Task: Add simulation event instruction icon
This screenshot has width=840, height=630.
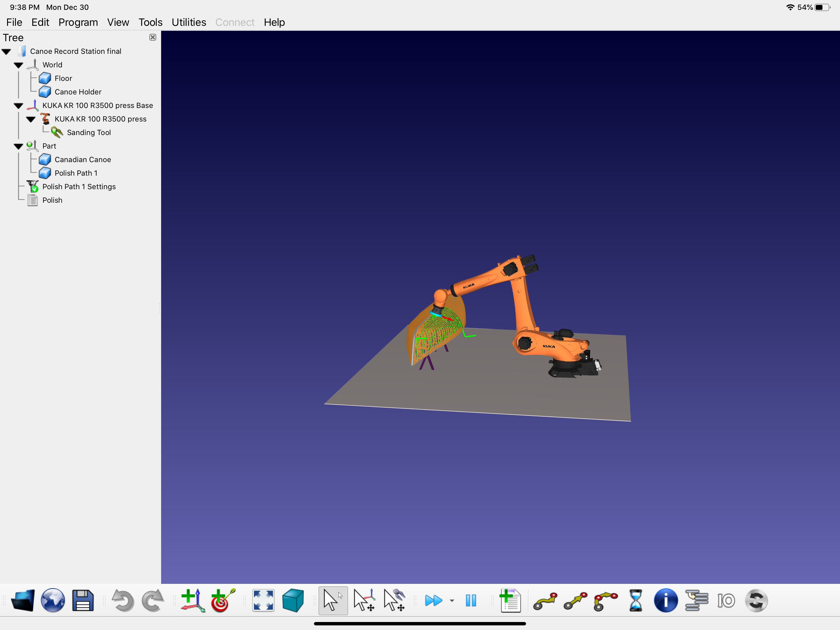Action: tap(756, 600)
